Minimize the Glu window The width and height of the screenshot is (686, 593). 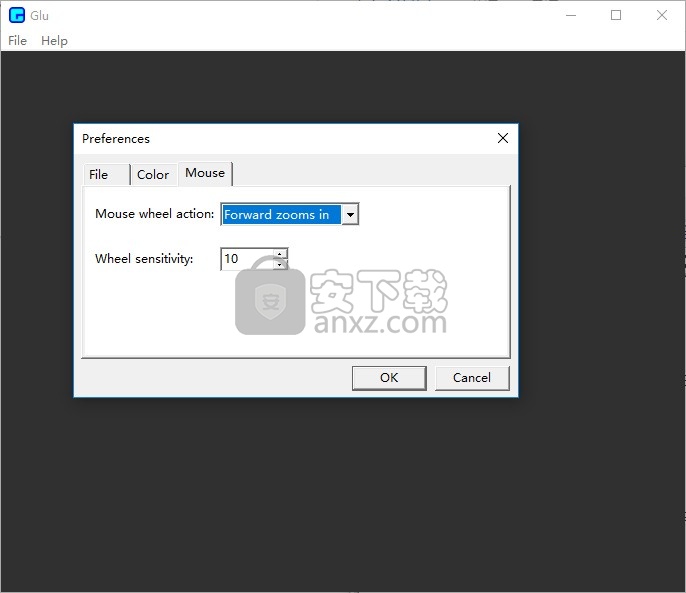(x=570, y=15)
